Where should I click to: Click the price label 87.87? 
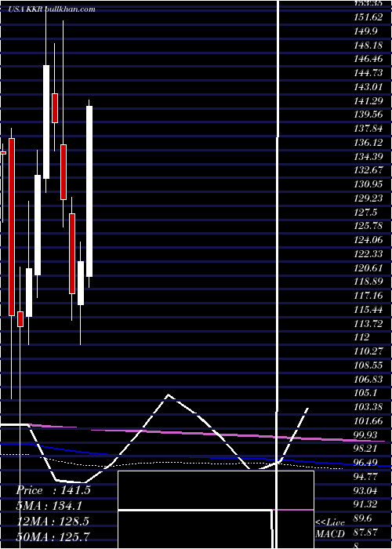click(x=366, y=532)
